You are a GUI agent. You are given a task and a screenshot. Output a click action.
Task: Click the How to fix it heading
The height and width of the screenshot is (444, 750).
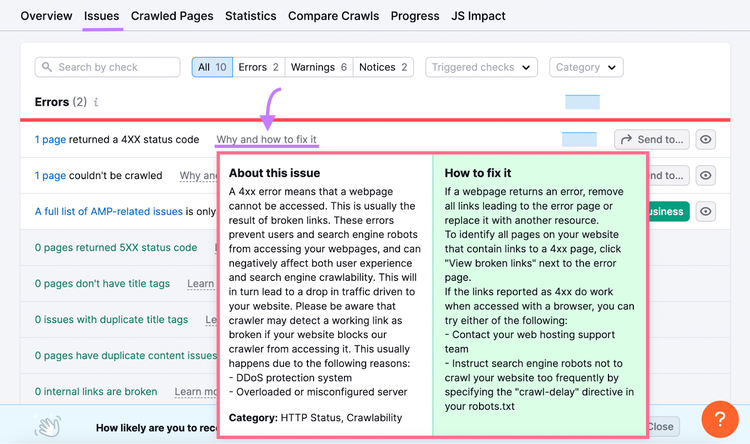click(478, 173)
